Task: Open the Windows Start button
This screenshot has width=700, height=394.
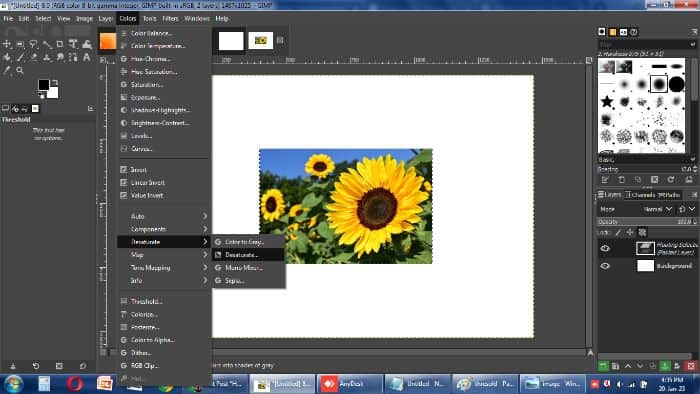Action: pyautogui.click(x=13, y=384)
